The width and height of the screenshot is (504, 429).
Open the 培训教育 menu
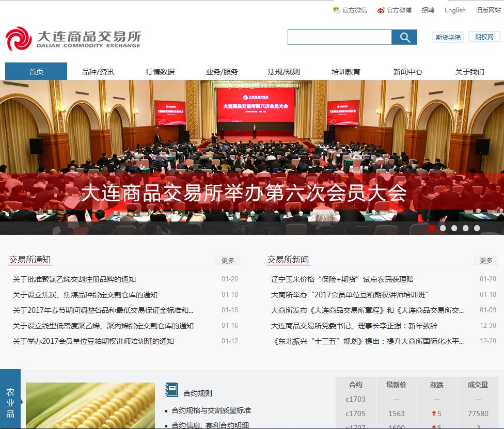pyautogui.click(x=346, y=71)
